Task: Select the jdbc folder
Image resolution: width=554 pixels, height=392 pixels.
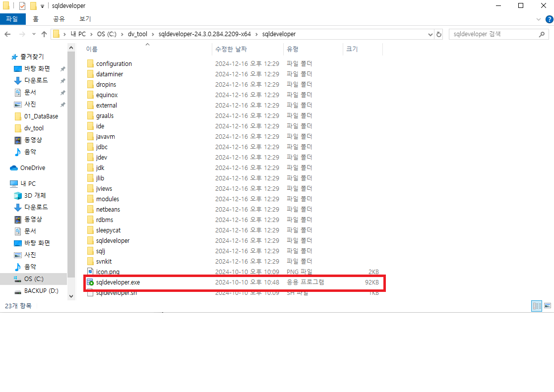Action: [102, 147]
